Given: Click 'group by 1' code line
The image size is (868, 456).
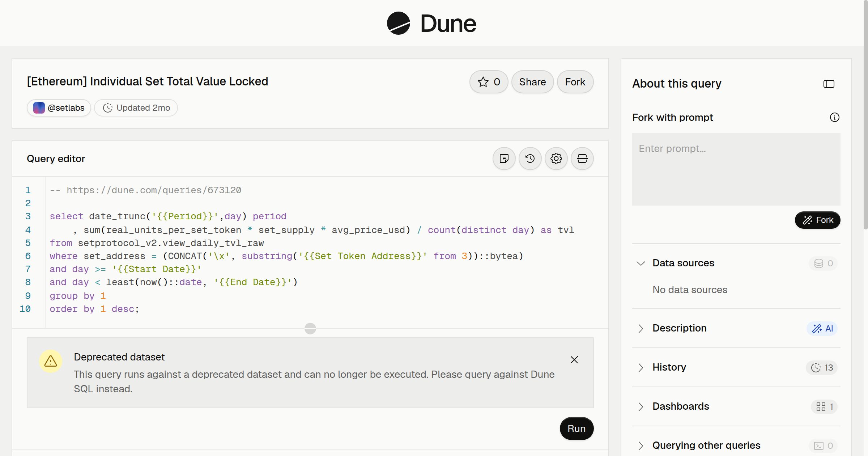Looking at the screenshot, I should (78, 296).
